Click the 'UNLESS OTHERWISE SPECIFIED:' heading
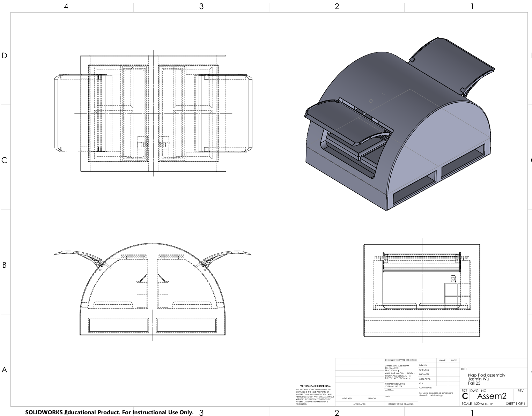Viewport: 532px width, 416px height. point(401,360)
